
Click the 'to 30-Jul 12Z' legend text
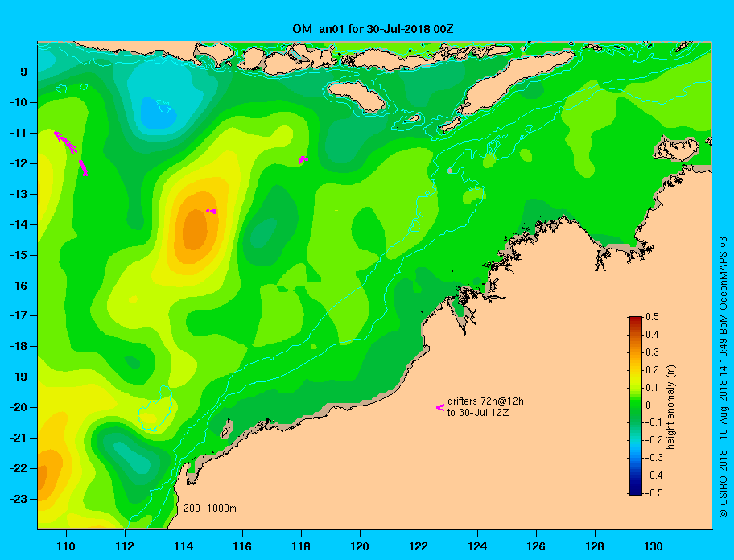478,413
